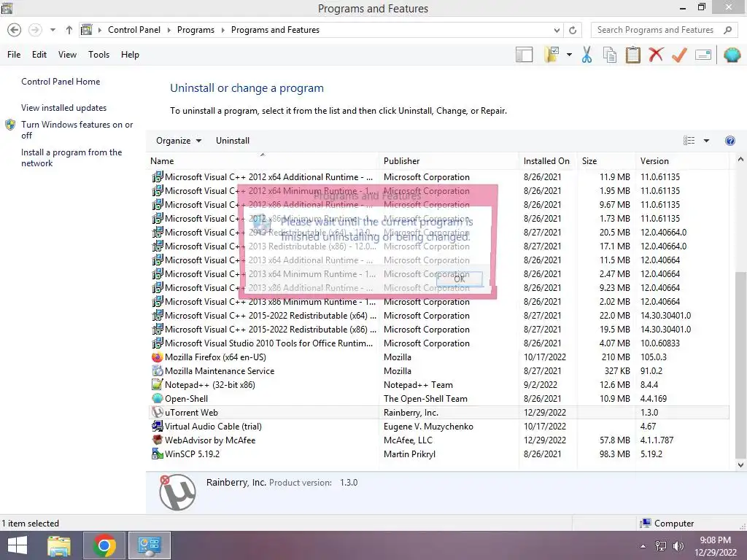The image size is (747, 560).
Task: Select Virtual Audio Cable (trial) entry
Action: point(438,426)
